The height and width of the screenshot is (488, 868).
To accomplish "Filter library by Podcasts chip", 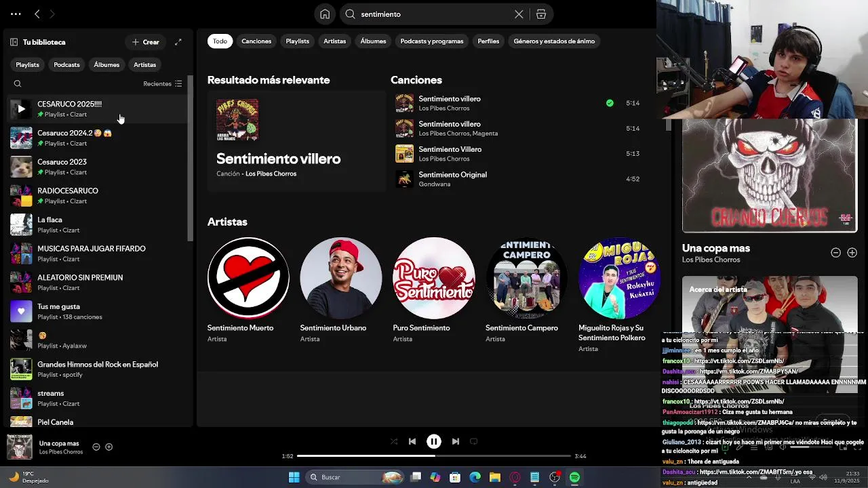I will coord(66,65).
